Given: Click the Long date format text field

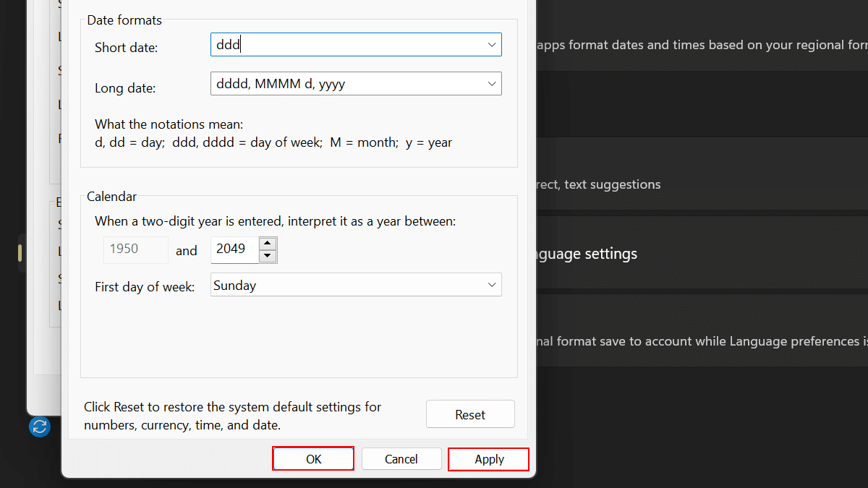Looking at the screenshot, I should point(347,84).
